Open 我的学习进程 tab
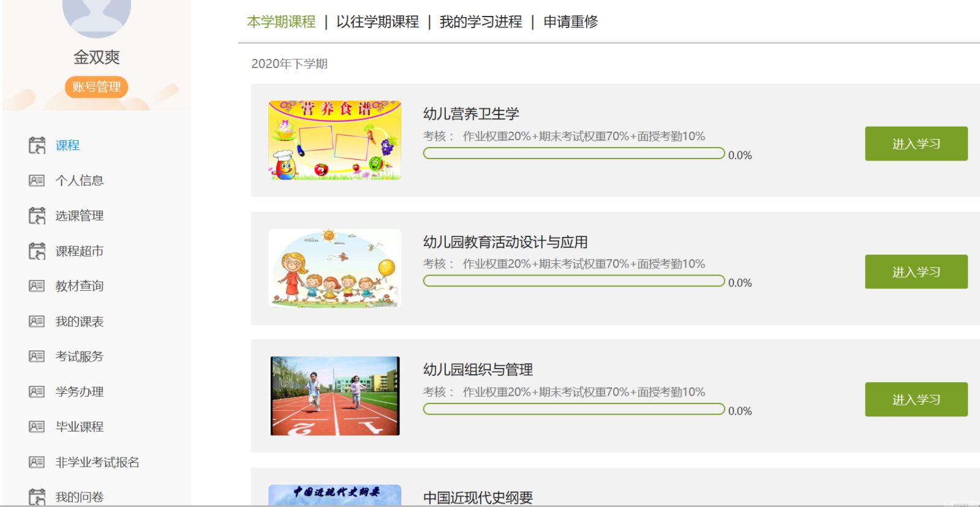Viewport: 980px width, 507px height. (x=481, y=22)
